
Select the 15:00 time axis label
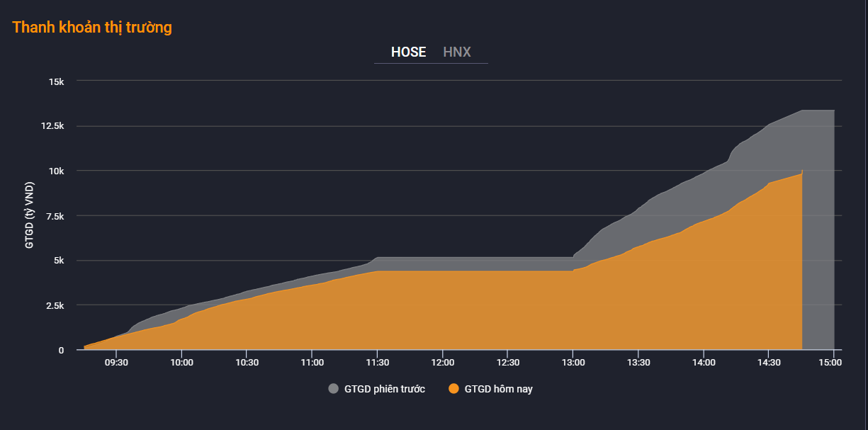pos(830,362)
